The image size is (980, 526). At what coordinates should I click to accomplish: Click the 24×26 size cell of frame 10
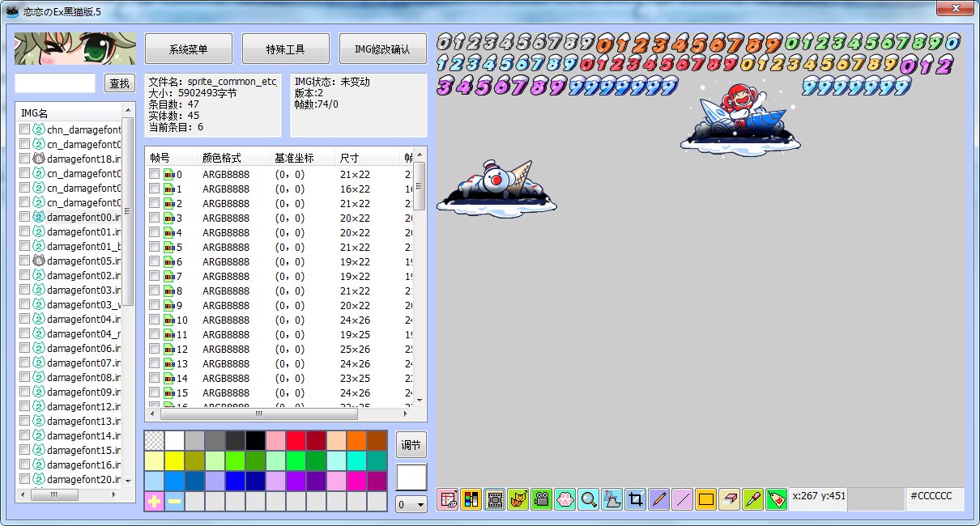(x=355, y=320)
